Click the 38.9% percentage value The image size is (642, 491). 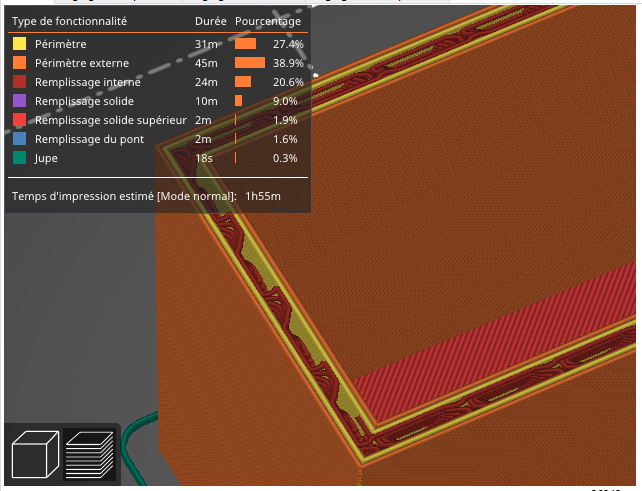(x=288, y=63)
